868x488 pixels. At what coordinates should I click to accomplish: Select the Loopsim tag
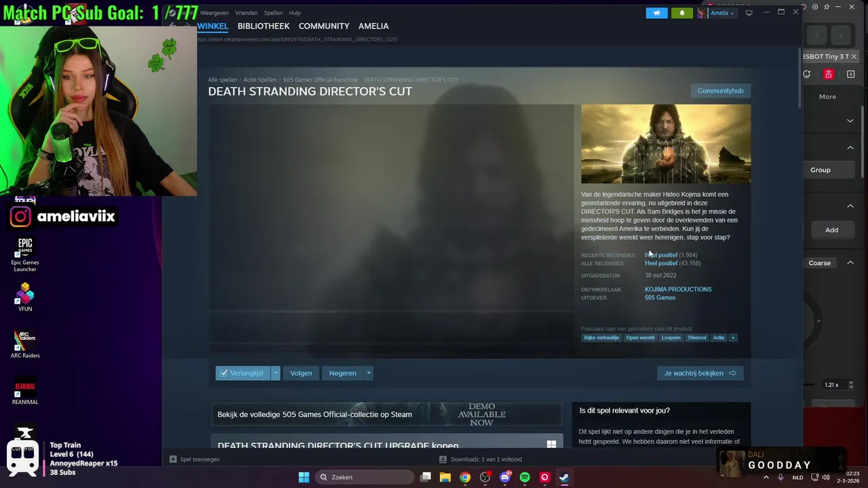coord(671,338)
